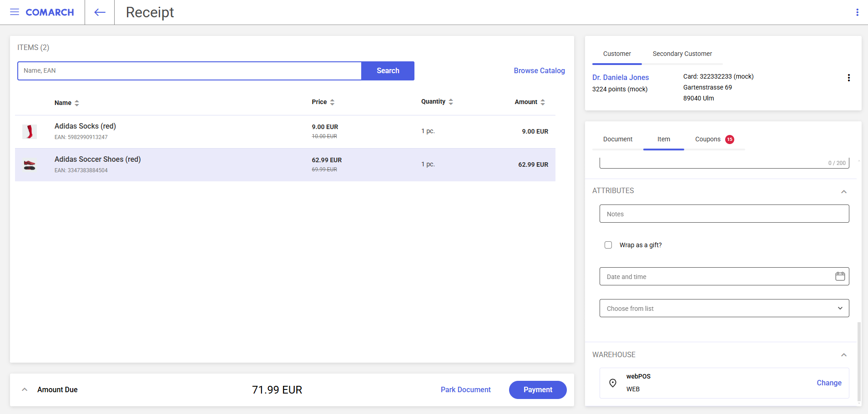Collapse the Attributes section
Viewport: 868px width, 414px height.
[844, 191]
